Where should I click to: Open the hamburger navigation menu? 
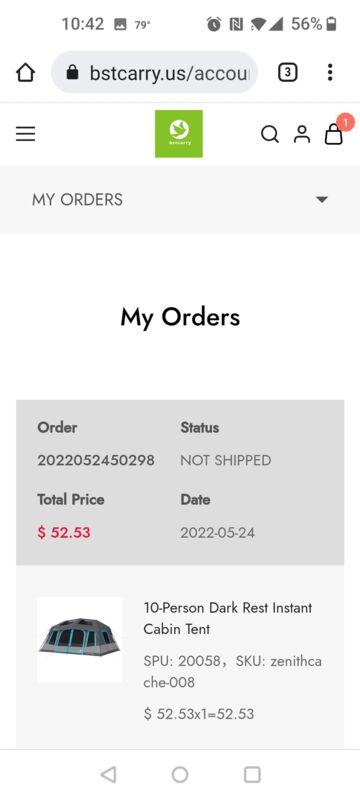point(25,134)
